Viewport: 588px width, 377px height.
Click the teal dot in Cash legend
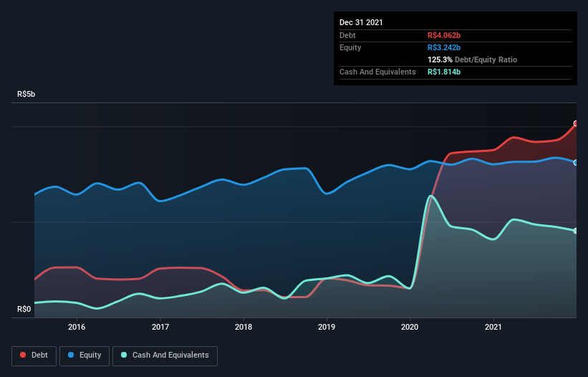point(124,355)
